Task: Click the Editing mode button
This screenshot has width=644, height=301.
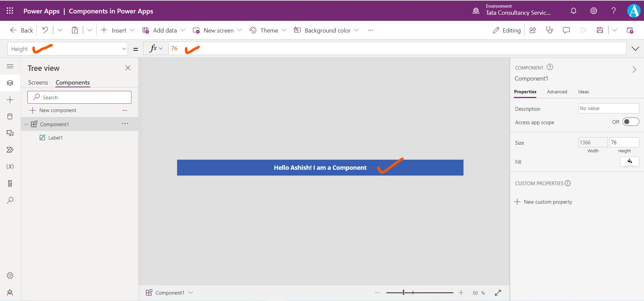Action: point(506,30)
